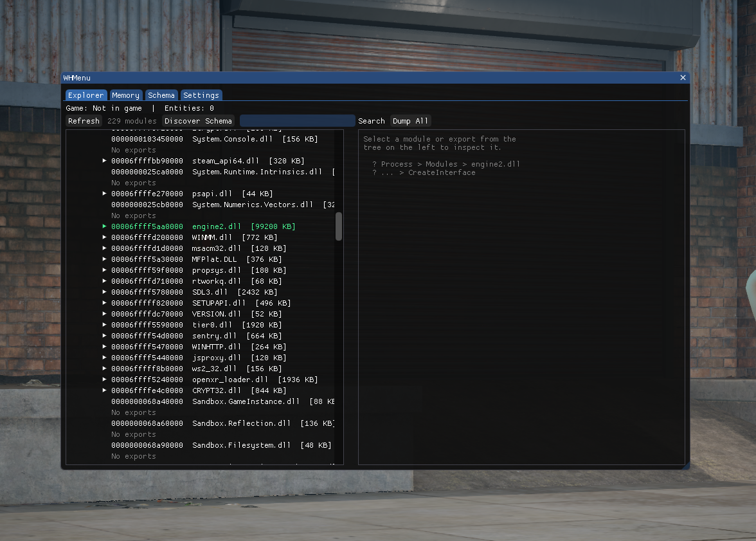The height and width of the screenshot is (541, 756).
Task: Expand the propsys.dll module arrow
Action: [x=105, y=270]
